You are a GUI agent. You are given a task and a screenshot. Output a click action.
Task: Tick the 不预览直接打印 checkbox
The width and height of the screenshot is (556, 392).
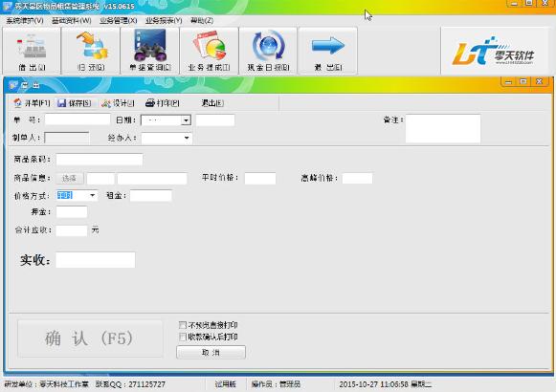tap(183, 325)
